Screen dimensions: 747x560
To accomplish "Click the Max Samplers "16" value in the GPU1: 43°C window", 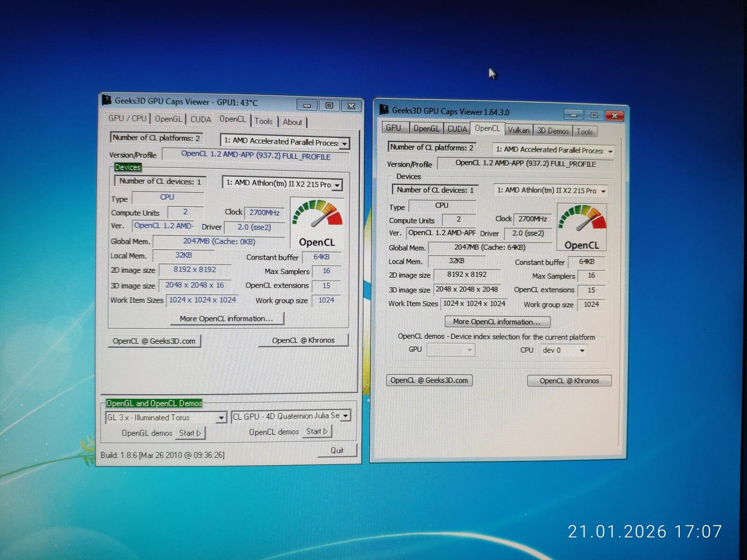I will pos(326,271).
